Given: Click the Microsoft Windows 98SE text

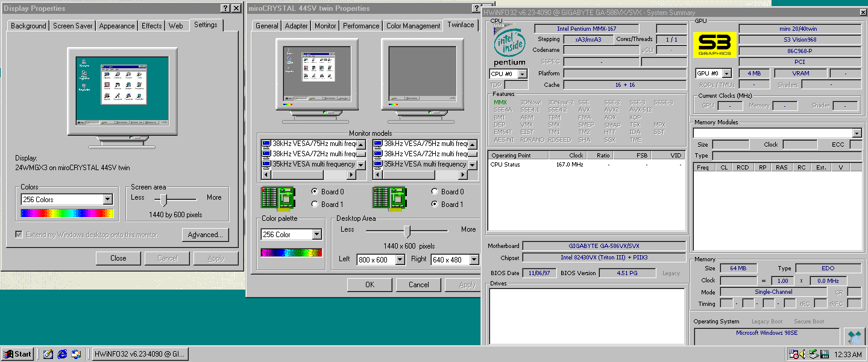Looking at the screenshot, I should click(766, 333).
